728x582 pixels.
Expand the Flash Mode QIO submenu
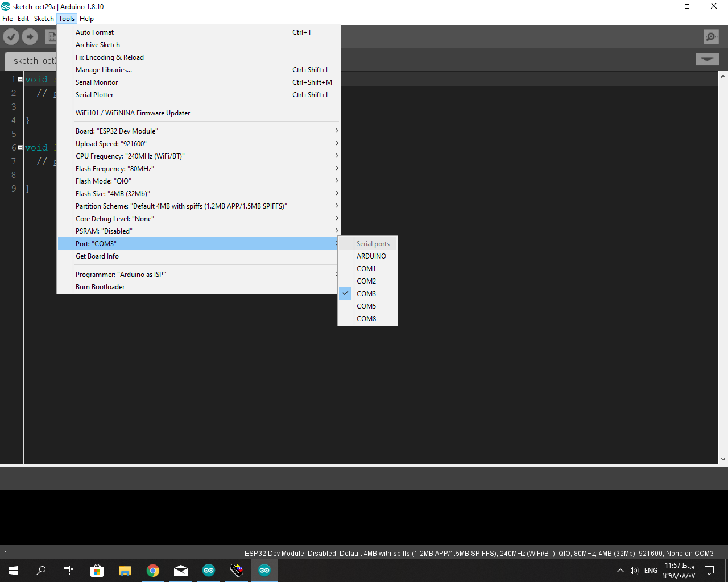coord(198,181)
